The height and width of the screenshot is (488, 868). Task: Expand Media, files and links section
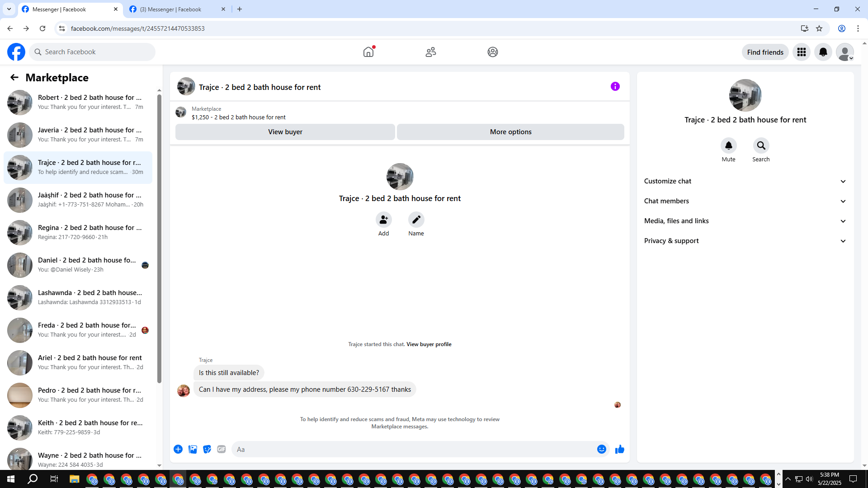[745, 221]
